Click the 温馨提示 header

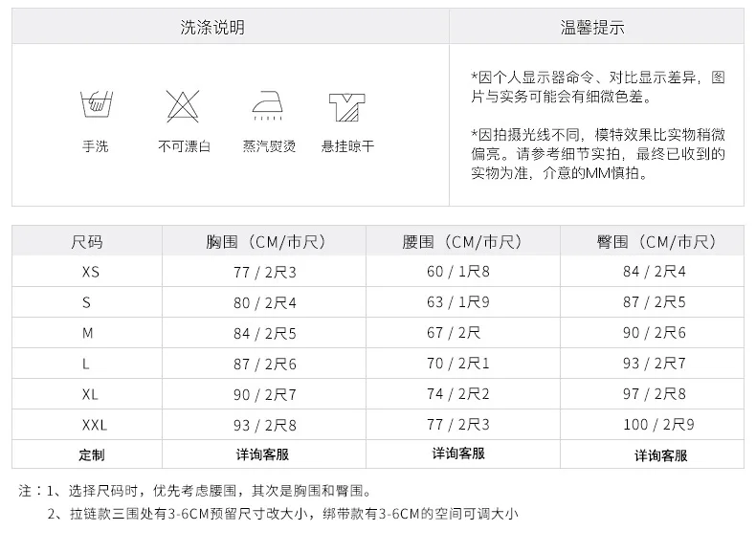pyautogui.click(x=592, y=27)
